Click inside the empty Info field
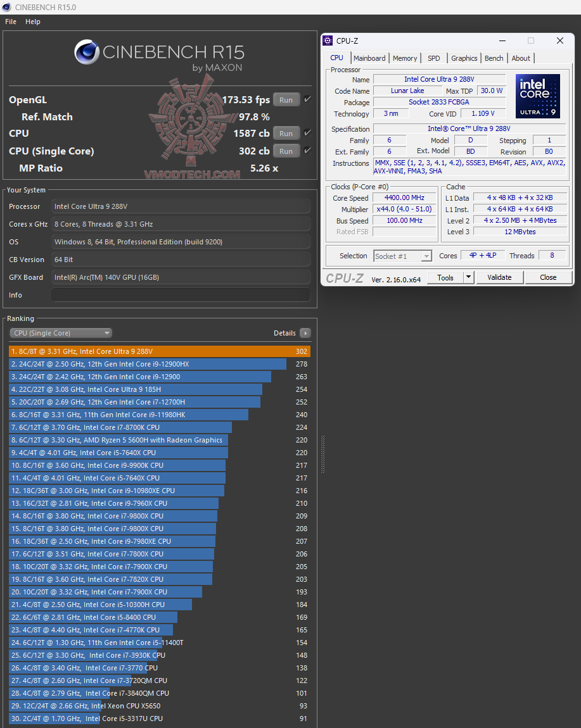Image resolution: width=581 pixels, height=728 pixels. (181, 294)
